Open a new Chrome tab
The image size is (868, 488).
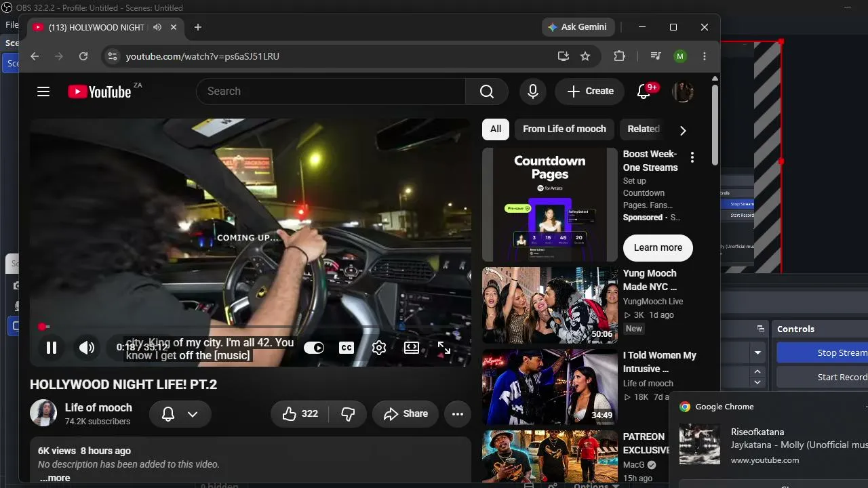(198, 27)
